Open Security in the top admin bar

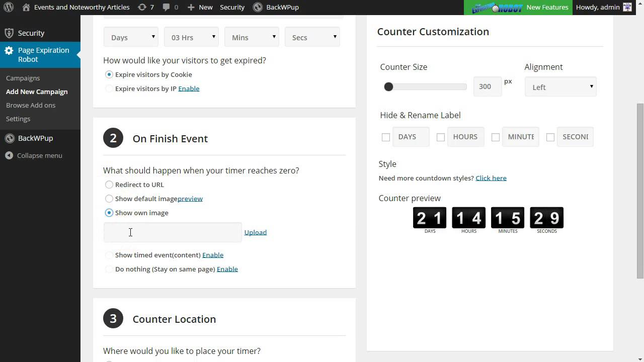[x=232, y=7]
